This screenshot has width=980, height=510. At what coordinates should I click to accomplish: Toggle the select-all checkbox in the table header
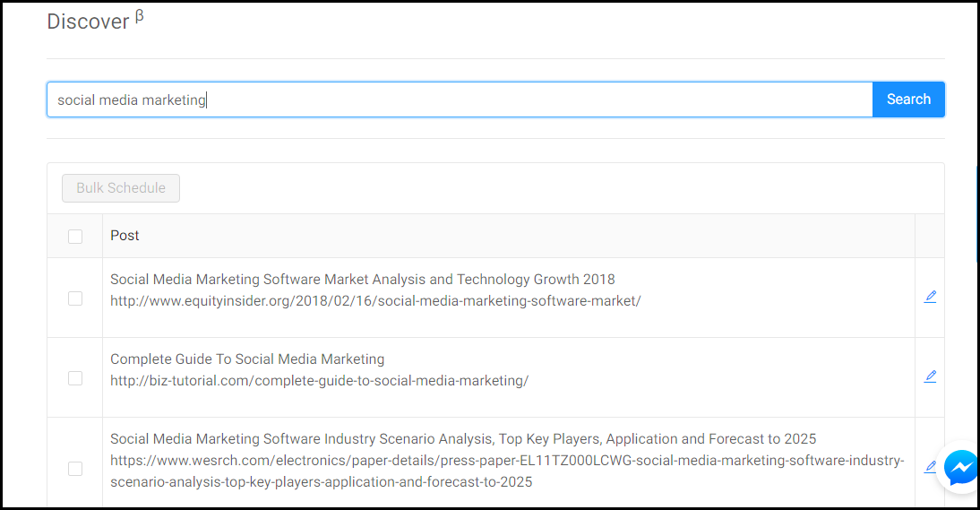[x=75, y=236]
